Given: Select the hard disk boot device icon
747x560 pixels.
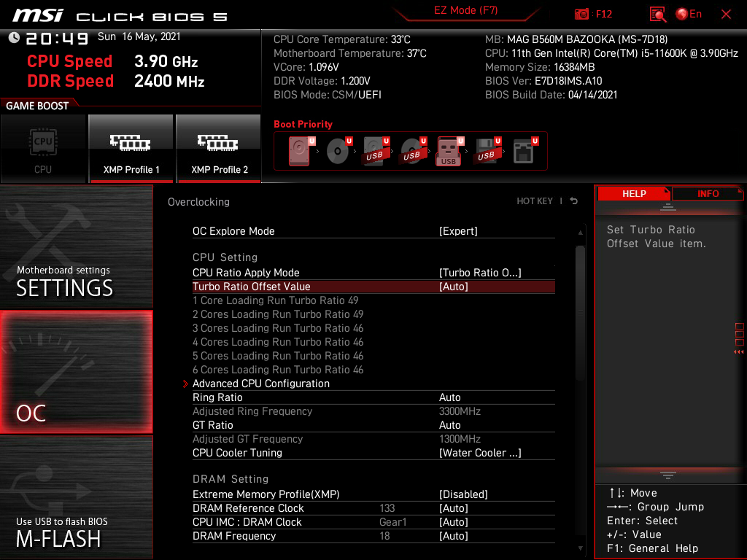Looking at the screenshot, I should coord(301,151).
